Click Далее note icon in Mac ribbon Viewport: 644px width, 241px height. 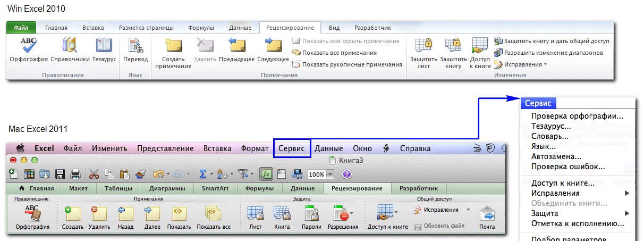click(x=152, y=213)
